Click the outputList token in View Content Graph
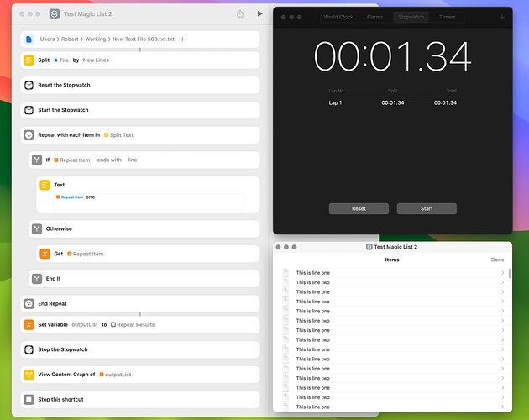The width and height of the screenshot is (529, 420). point(115,375)
